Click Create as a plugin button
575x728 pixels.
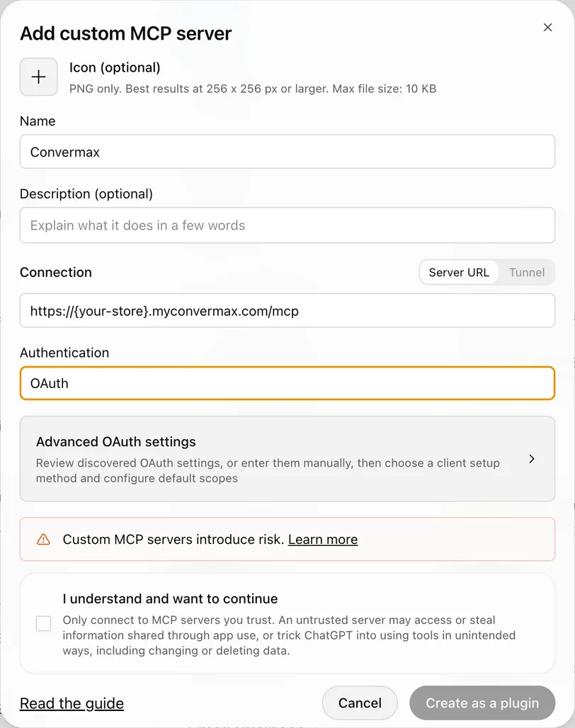[x=482, y=703]
